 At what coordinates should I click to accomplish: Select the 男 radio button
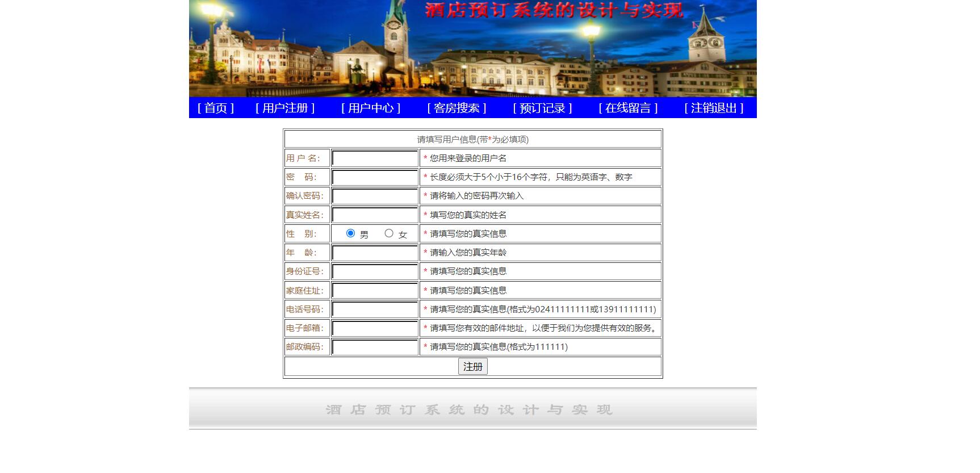[350, 233]
